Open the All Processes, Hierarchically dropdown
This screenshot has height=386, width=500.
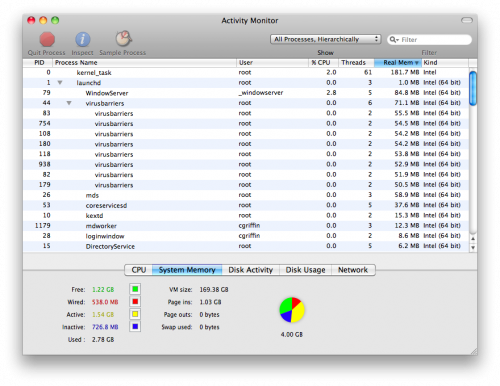coord(325,39)
